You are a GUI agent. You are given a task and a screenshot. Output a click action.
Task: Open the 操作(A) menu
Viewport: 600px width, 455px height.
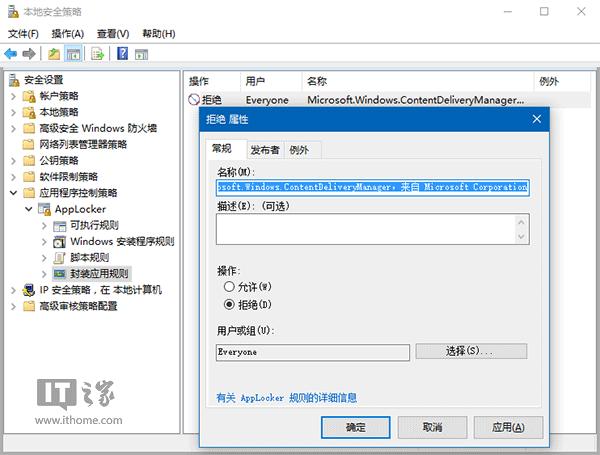click(66, 33)
